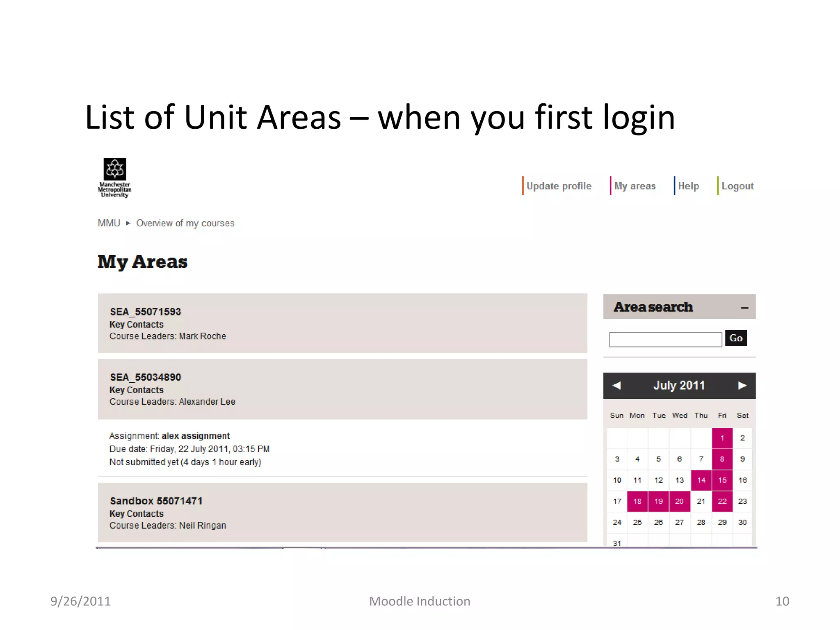The height and width of the screenshot is (630, 840).
Task: Click 'Not submitted yet' status text
Action: 185,462
